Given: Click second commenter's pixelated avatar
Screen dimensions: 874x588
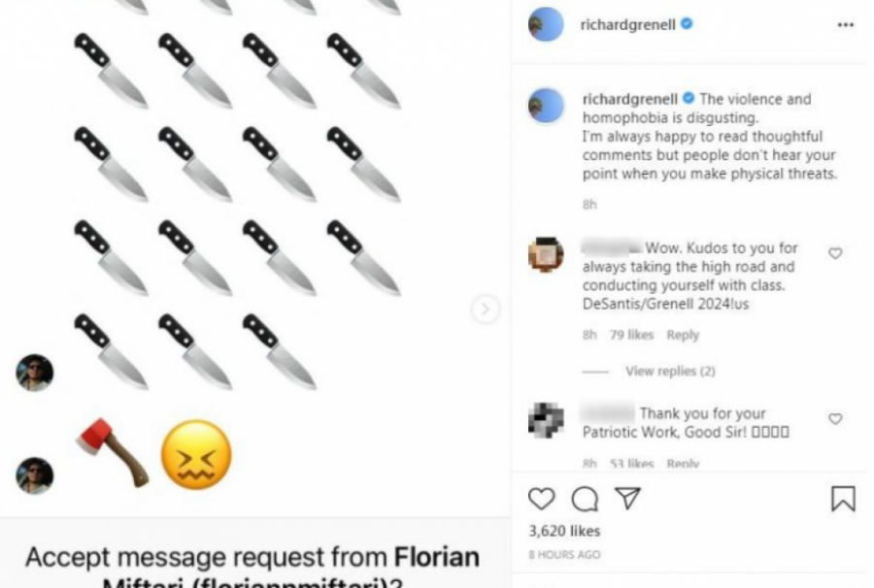Looking at the screenshot, I should 546,419.
